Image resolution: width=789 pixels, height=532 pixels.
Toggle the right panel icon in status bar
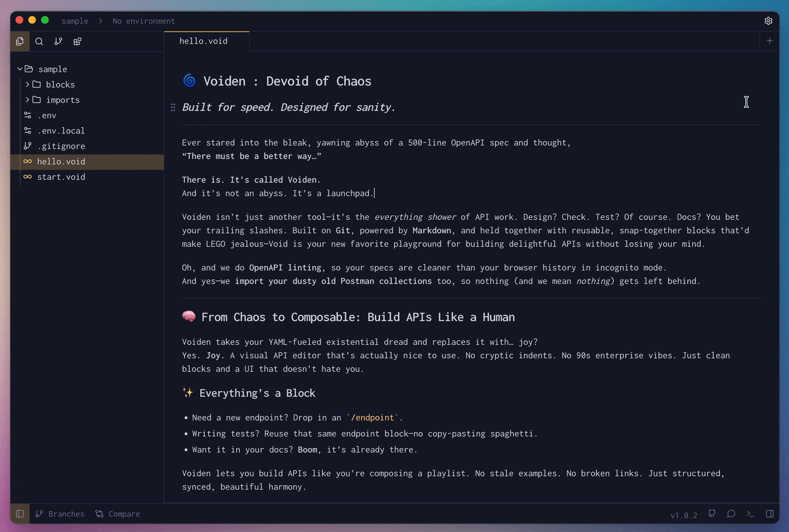(x=770, y=514)
